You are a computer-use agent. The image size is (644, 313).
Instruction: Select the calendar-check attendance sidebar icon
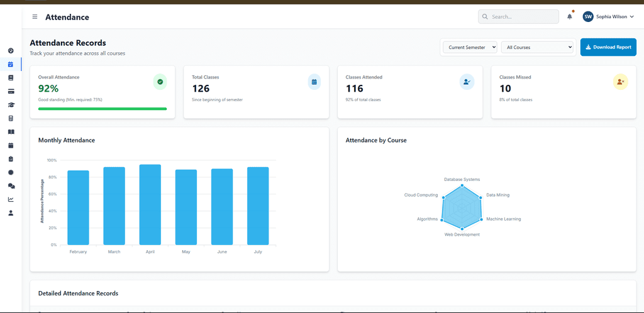tap(11, 64)
